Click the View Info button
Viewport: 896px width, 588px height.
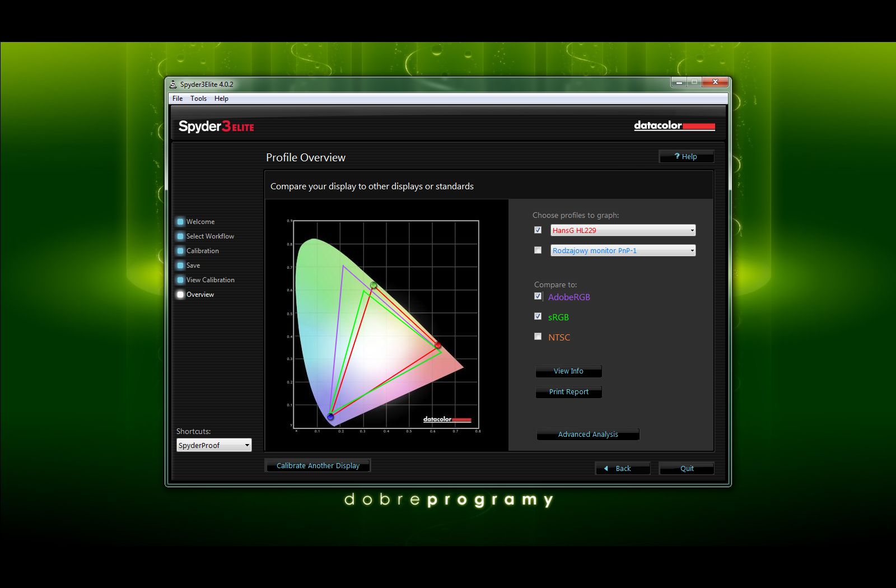[568, 371]
